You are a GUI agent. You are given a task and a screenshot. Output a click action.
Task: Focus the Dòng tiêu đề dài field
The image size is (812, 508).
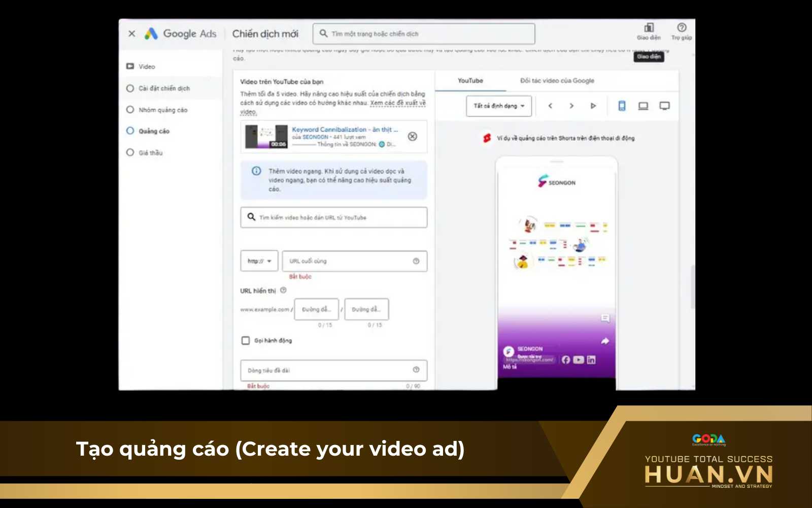334,370
